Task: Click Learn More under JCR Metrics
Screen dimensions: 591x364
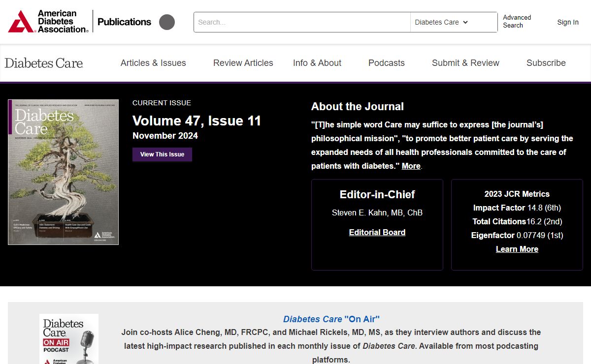Action: pos(517,249)
